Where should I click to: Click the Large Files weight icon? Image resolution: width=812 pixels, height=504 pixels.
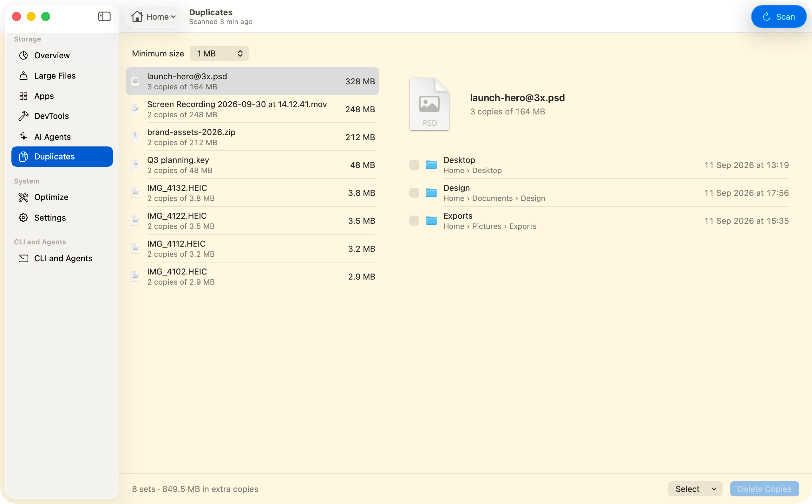pos(23,76)
